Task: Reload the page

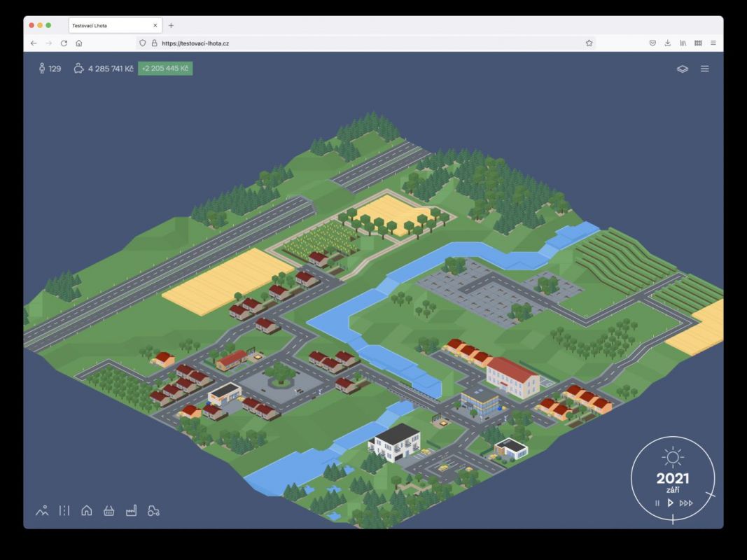Action: click(64, 43)
